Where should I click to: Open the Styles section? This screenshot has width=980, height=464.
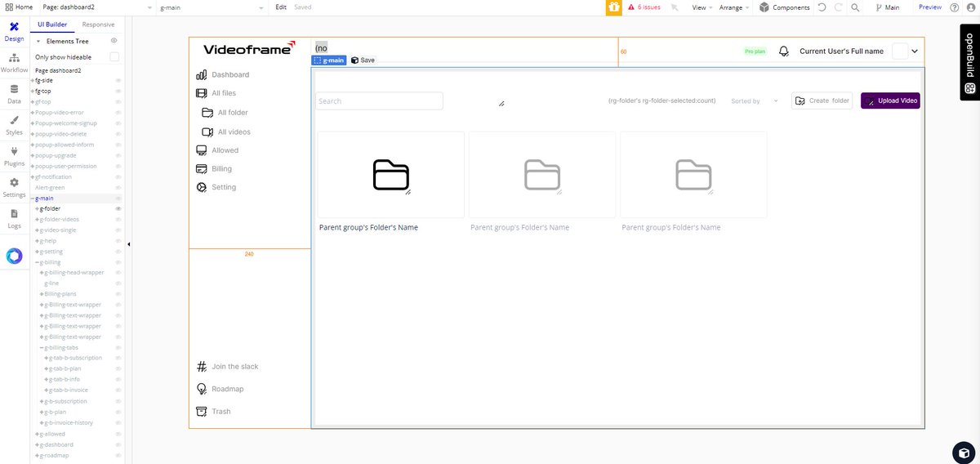coord(14,125)
